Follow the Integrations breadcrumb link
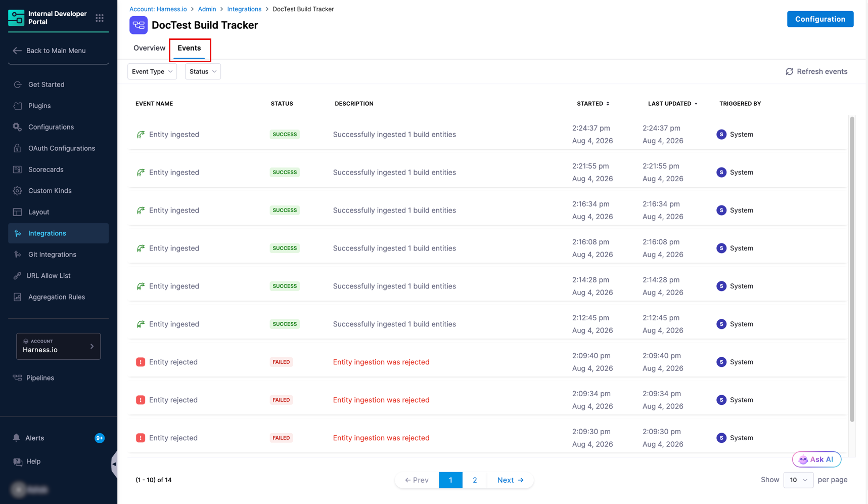Viewport: 868px width, 504px height. pos(244,9)
